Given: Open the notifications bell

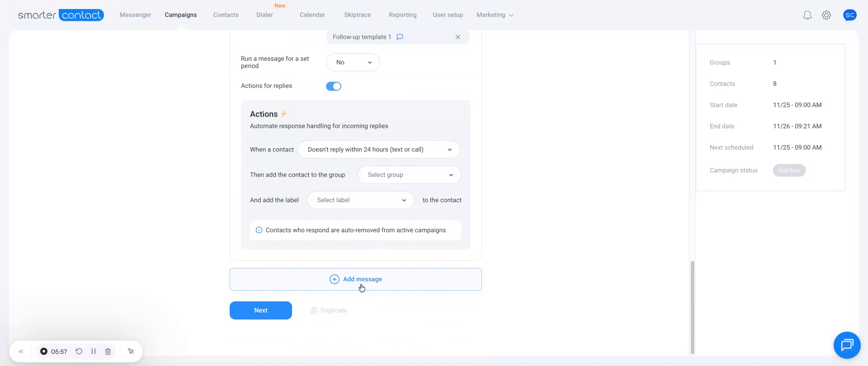Looking at the screenshot, I should click(x=807, y=15).
